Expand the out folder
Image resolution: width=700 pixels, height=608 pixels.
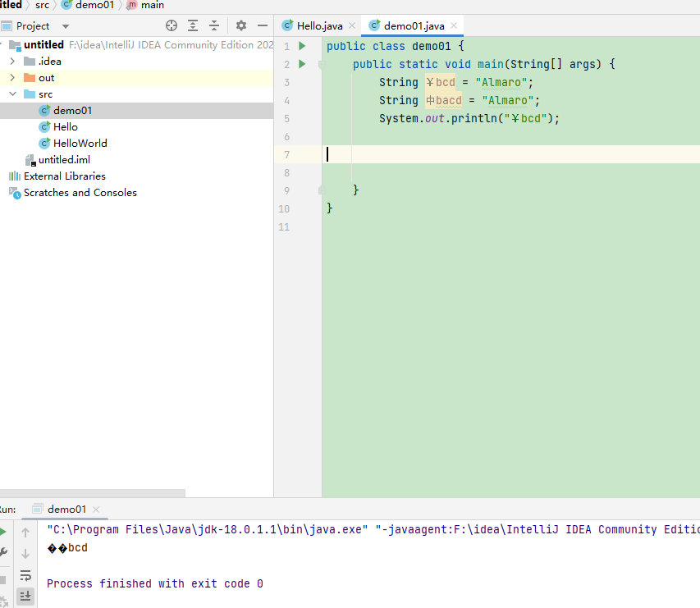coord(12,78)
